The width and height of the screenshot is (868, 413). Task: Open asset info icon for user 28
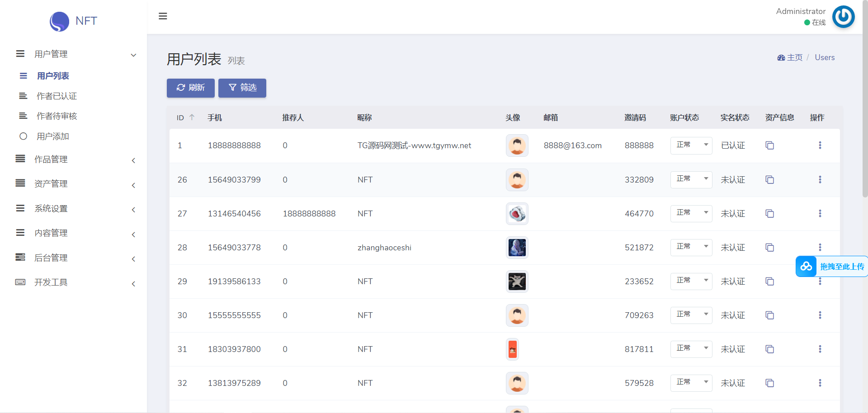769,248
